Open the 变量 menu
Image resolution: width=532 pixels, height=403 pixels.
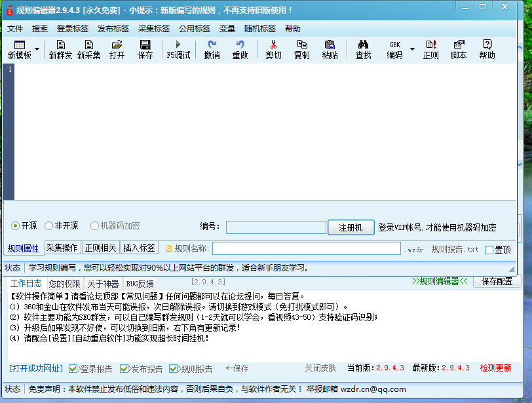click(228, 28)
